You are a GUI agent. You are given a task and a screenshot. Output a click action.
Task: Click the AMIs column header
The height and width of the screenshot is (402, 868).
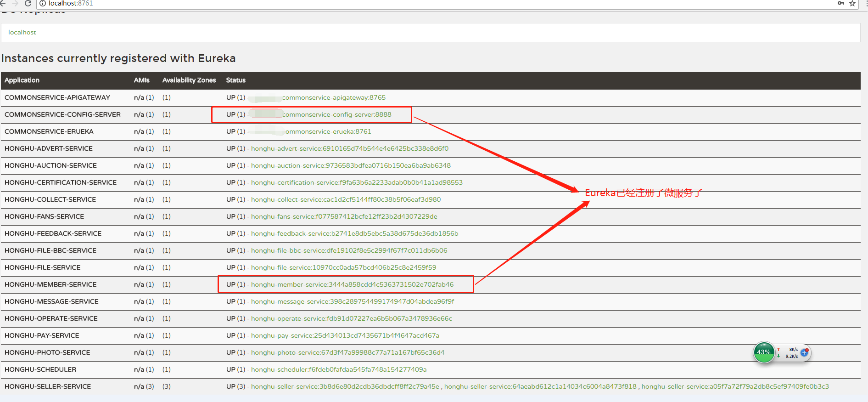click(x=142, y=80)
